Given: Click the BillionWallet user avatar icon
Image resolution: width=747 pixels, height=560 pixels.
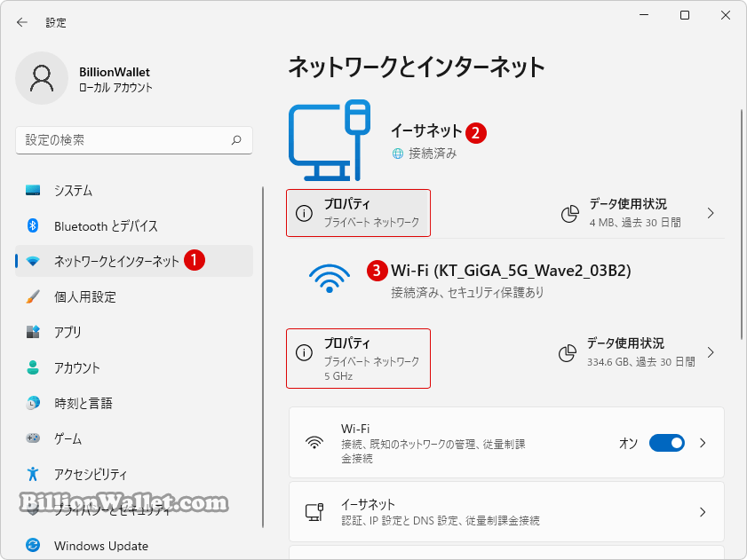Looking at the screenshot, I should coord(42,78).
